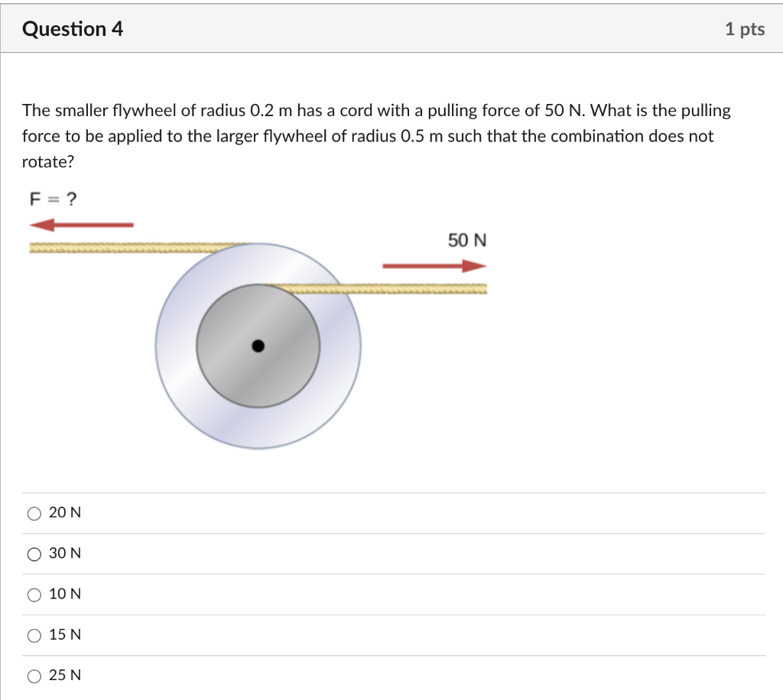Click the Question 4 header title
The image size is (783, 700).
click(73, 28)
